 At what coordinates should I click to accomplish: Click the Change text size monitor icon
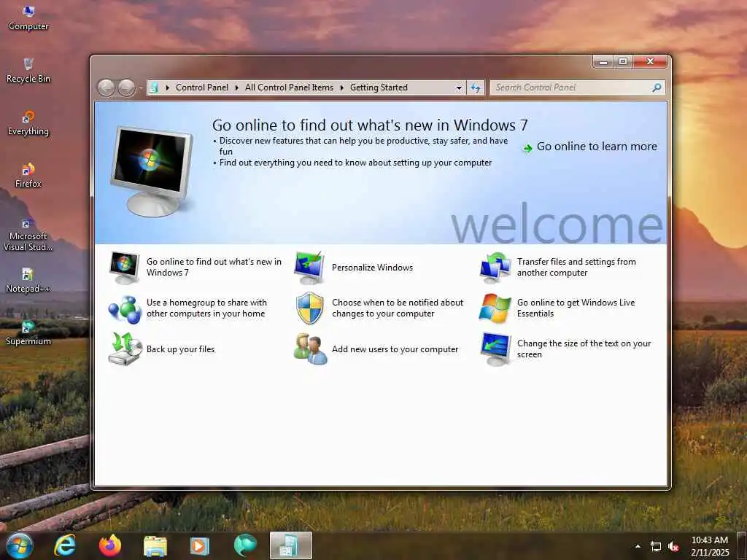[x=495, y=349]
